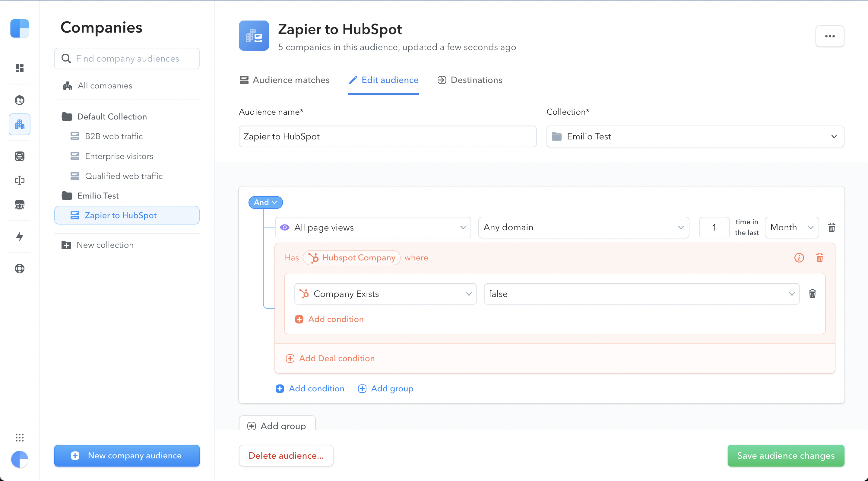The width and height of the screenshot is (868, 481).
Task: Click blue Add group link
Action: tap(392, 389)
